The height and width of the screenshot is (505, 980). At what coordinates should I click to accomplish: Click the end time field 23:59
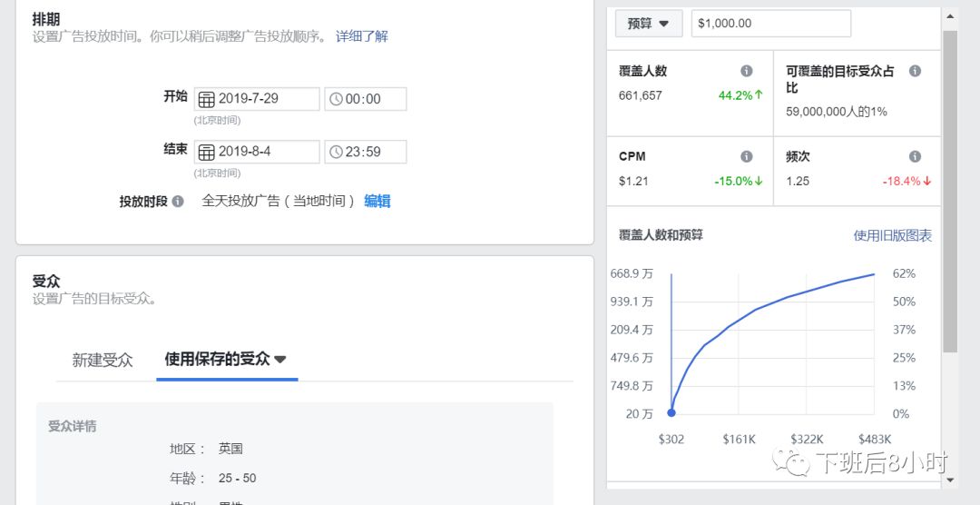(366, 152)
